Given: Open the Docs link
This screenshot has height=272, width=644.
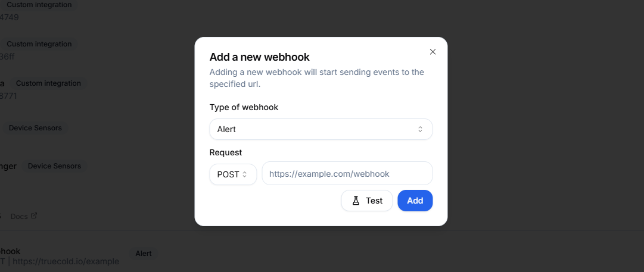Looking at the screenshot, I should coord(19,216).
